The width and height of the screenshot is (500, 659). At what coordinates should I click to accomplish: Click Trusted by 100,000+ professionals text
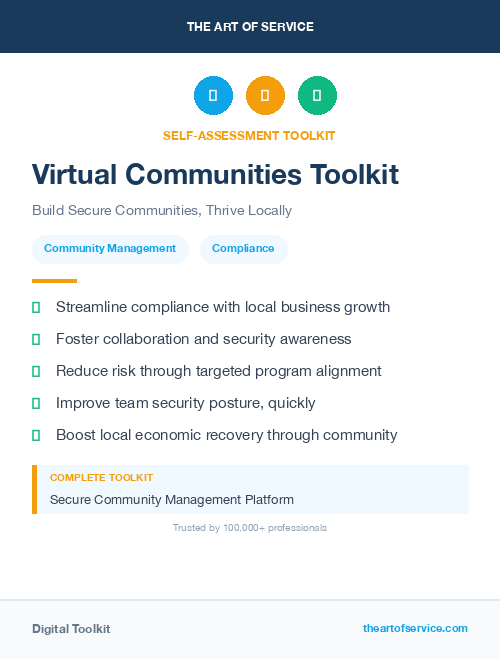coord(250,528)
